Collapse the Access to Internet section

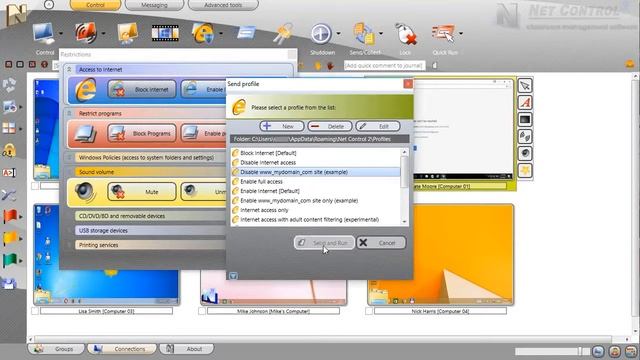coord(69,69)
